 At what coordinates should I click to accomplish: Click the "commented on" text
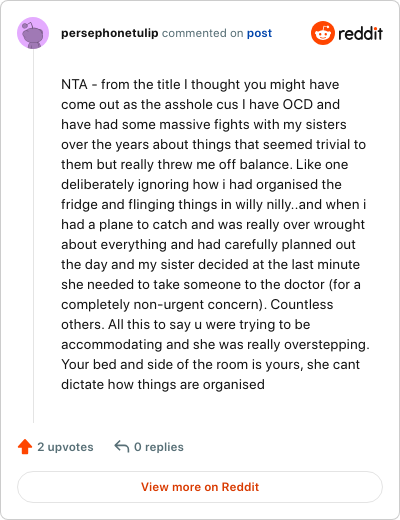click(x=202, y=33)
